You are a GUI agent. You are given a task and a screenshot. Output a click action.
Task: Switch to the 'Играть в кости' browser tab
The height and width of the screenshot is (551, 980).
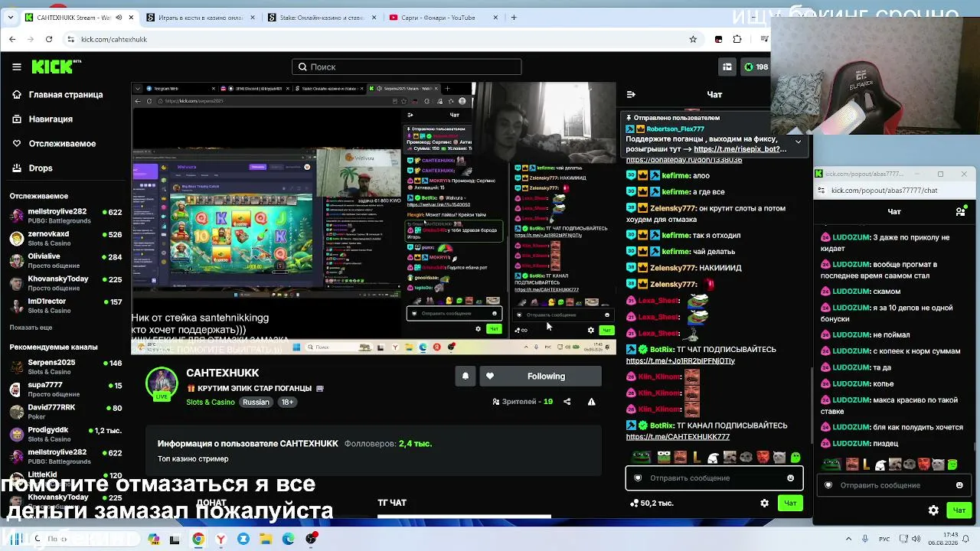[201, 18]
